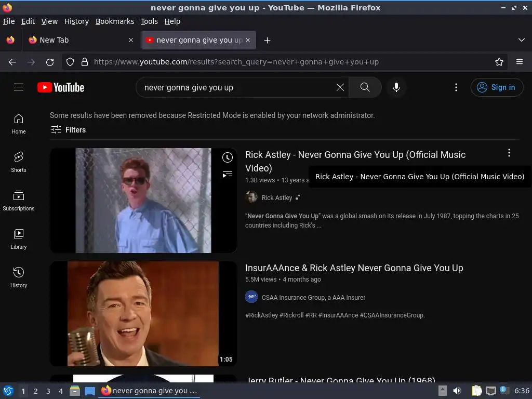Click the CSAA Insurance channel avatar
532x399 pixels.
pos(251,297)
